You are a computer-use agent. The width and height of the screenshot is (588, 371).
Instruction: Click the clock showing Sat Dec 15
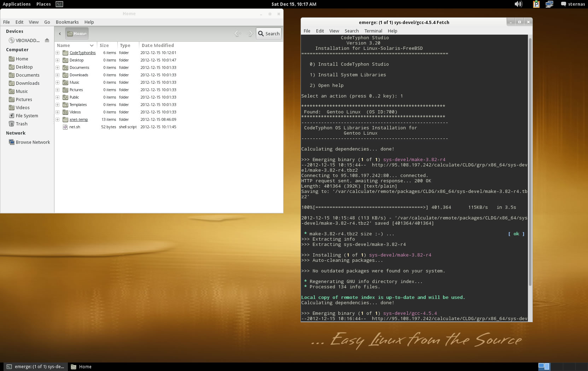click(294, 4)
